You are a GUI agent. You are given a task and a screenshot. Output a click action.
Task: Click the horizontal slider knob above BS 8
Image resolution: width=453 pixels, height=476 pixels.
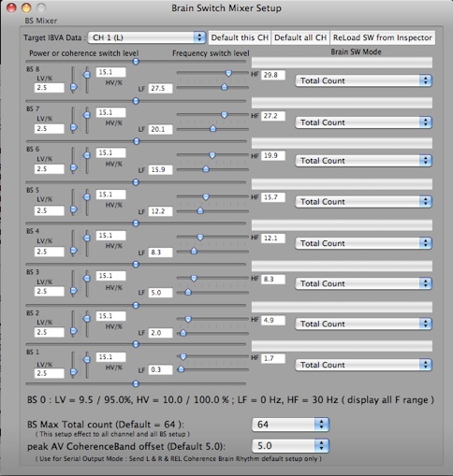136,62
